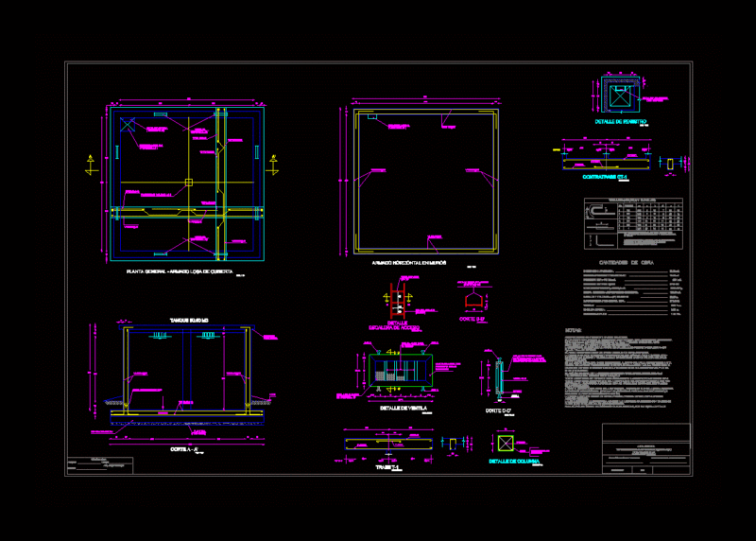Click the 'CANTIDADES DE OBRA' heading
Image resolution: width=756 pixels, height=541 pixels.
[x=627, y=263]
